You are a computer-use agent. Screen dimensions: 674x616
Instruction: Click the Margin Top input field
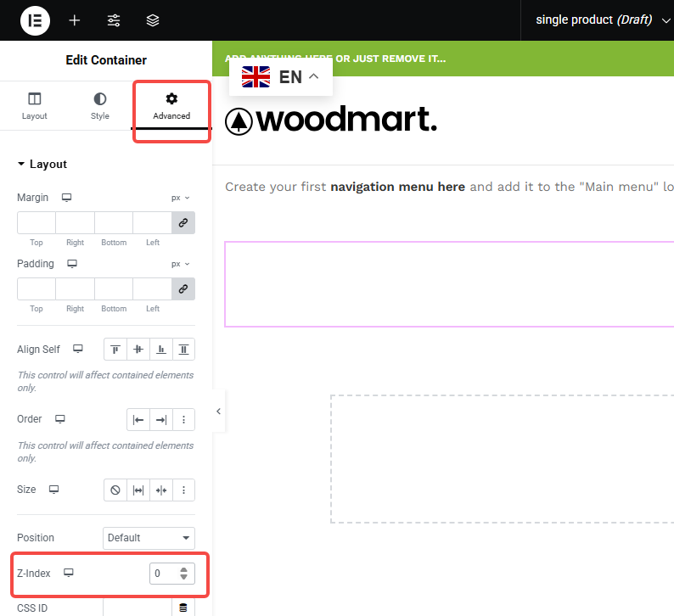coord(37,222)
